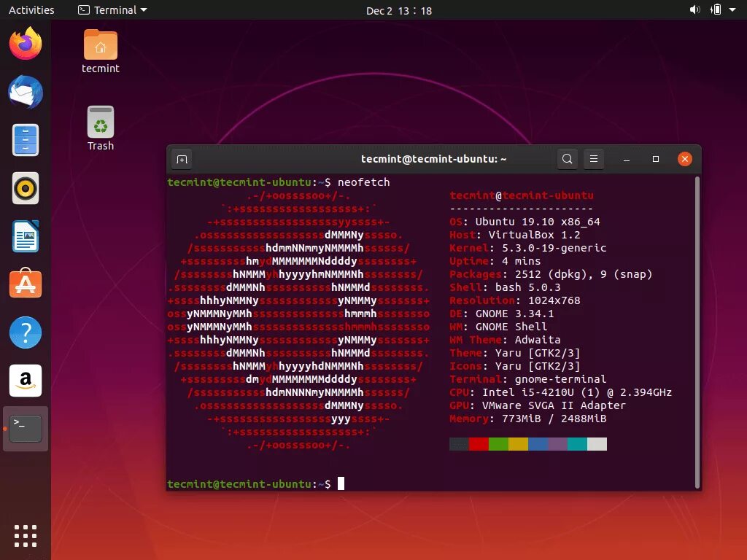The image size is (747, 560).
Task: Open LibreOffice Writer from the dock
Action: 26,236
